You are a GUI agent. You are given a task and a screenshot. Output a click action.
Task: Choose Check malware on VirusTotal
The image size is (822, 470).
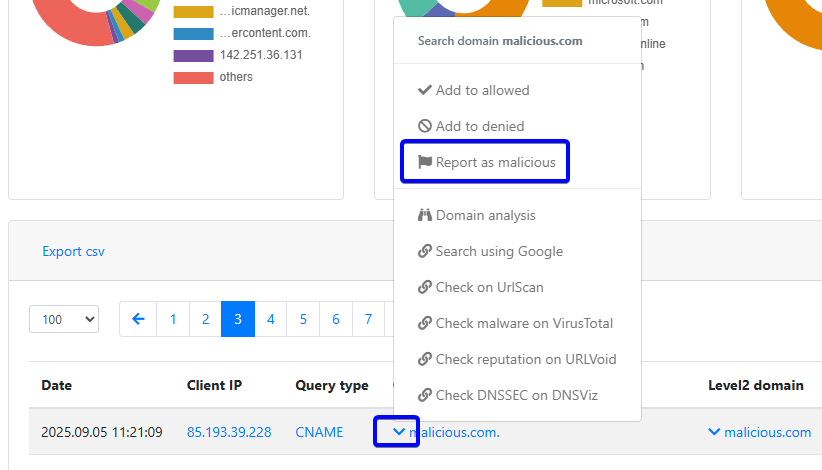pyautogui.click(x=517, y=323)
